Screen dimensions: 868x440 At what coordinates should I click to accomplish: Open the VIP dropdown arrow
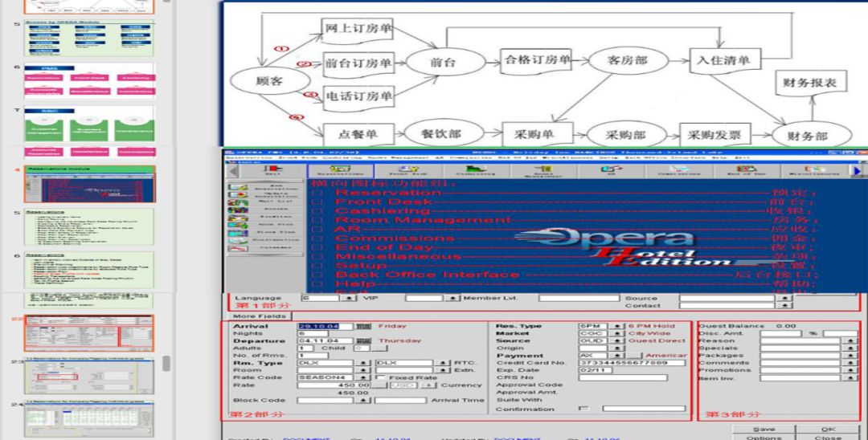coord(452,298)
